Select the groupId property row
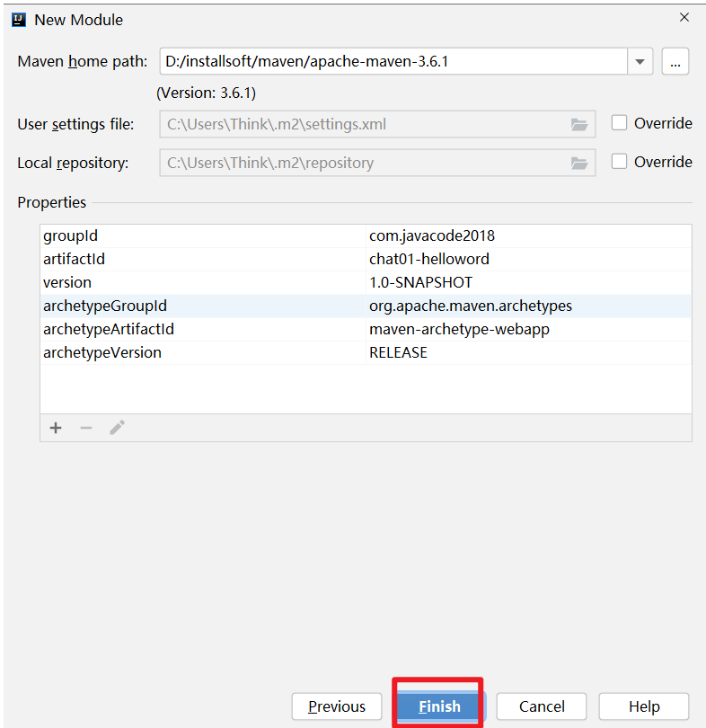Image resolution: width=706 pixels, height=728 pixels. coord(203,235)
